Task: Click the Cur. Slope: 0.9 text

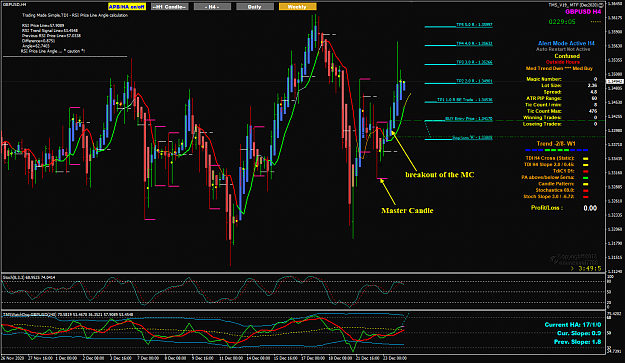Action: tap(579, 334)
